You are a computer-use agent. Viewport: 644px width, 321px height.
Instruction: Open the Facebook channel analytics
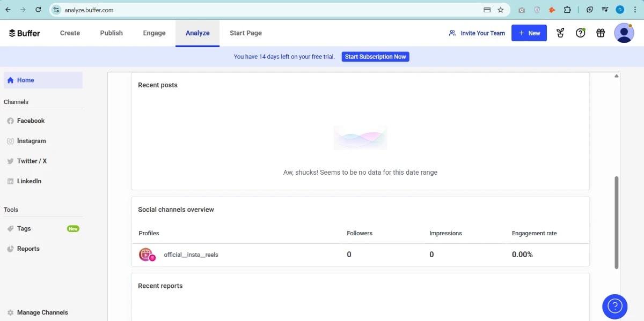30,121
